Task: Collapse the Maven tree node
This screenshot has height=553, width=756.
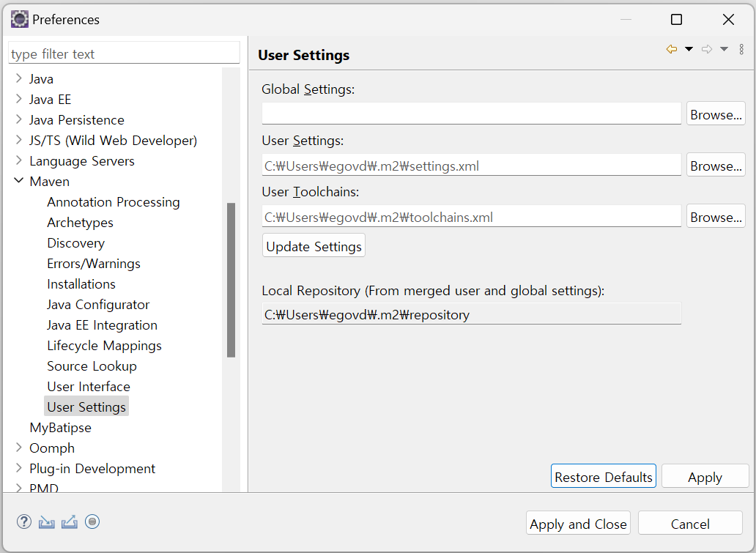Action: pos(18,181)
